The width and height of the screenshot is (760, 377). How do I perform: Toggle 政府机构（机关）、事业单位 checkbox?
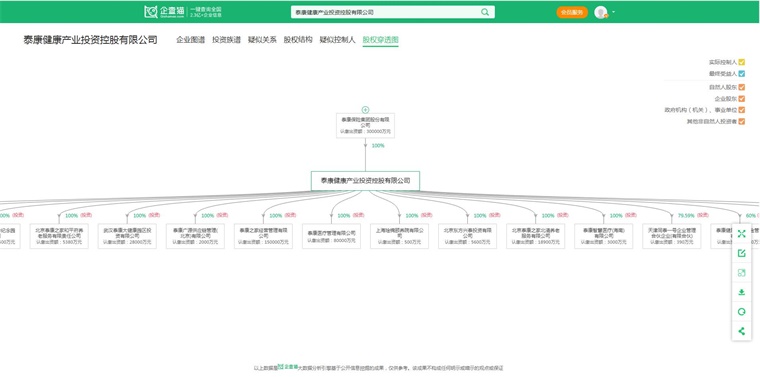[x=742, y=110]
